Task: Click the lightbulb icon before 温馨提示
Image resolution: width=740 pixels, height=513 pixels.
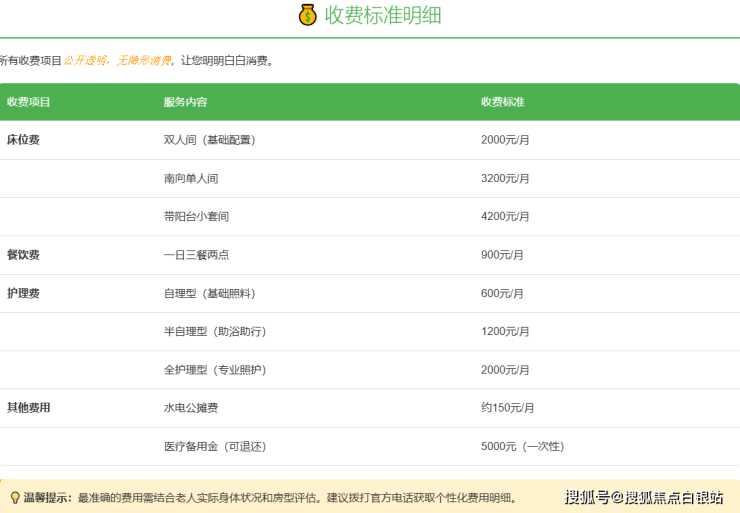Action: tap(14, 497)
